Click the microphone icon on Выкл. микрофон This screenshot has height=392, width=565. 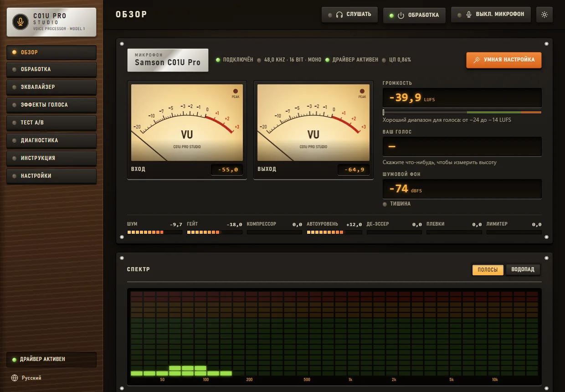(468, 15)
